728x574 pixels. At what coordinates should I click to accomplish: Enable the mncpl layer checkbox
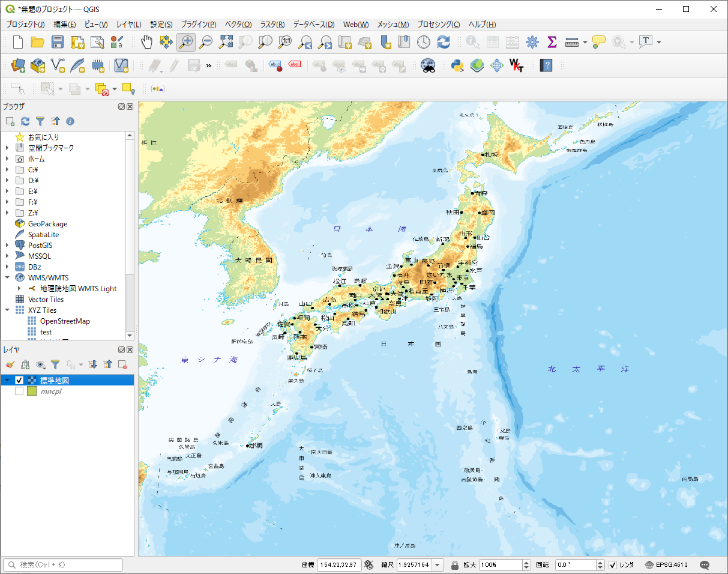[19, 391]
